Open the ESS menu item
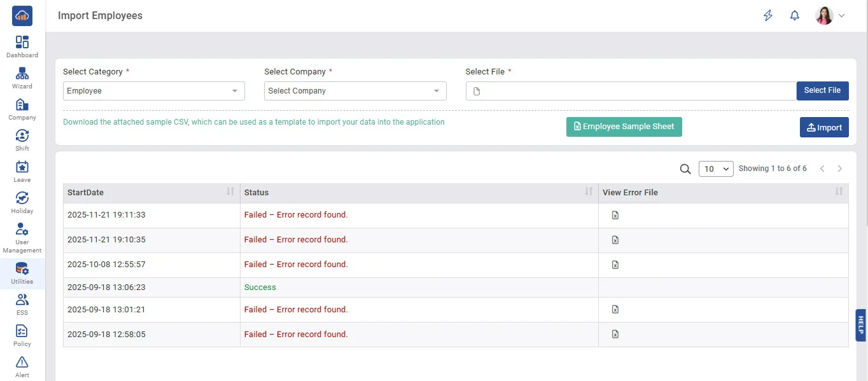 22,303
